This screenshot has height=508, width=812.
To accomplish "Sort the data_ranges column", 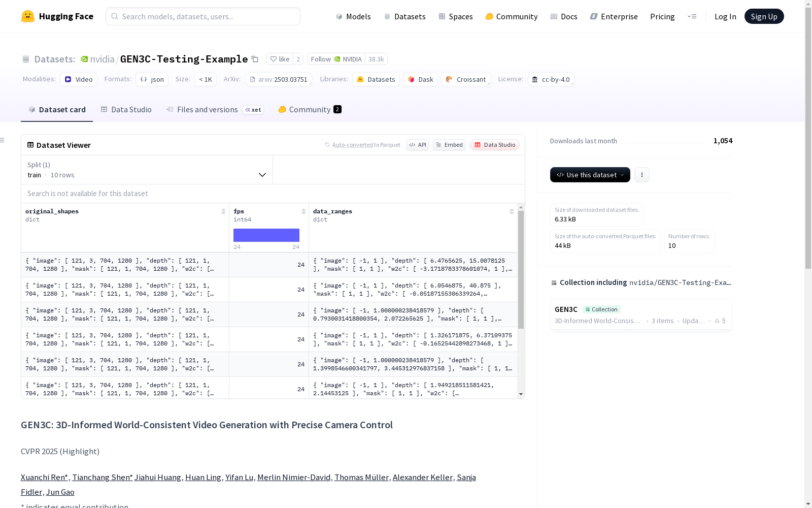I will click(x=512, y=211).
